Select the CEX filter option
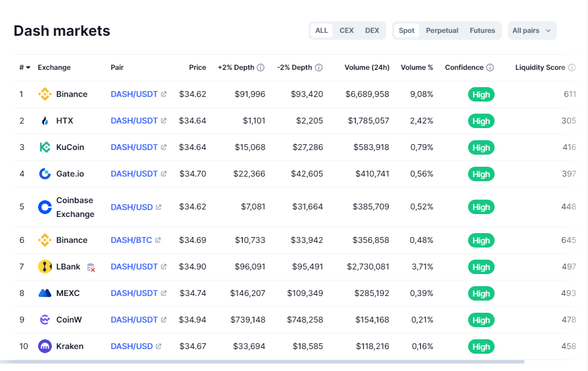The image size is (588, 371). point(346,31)
